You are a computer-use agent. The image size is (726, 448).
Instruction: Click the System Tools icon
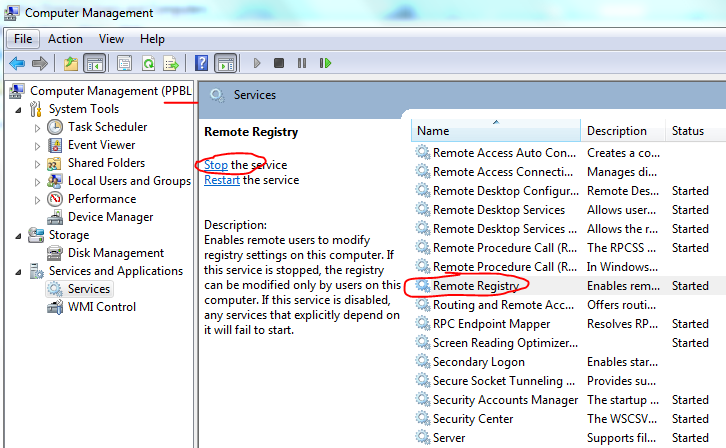(x=36, y=109)
